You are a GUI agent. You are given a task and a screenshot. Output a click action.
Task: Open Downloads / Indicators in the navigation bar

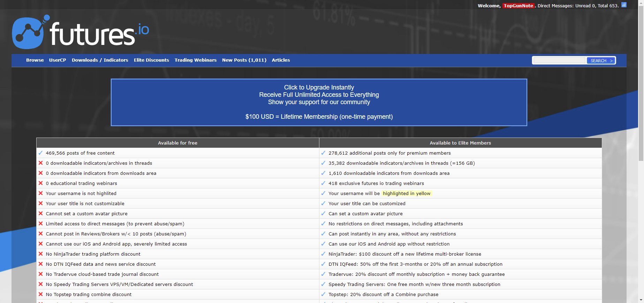[x=100, y=60]
